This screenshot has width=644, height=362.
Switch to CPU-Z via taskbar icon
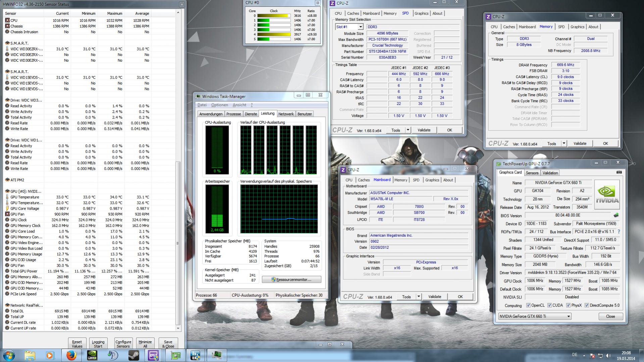pos(153,355)
